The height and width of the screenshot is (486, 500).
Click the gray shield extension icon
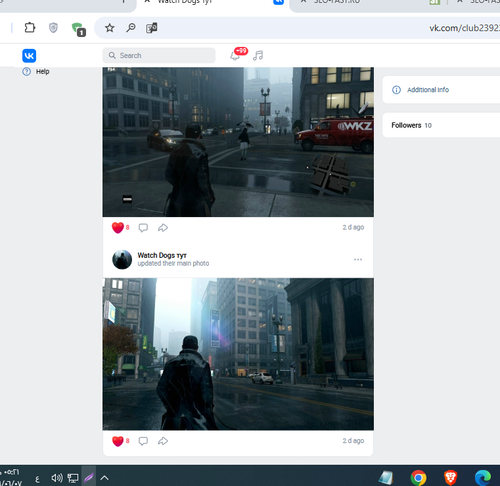53,28
